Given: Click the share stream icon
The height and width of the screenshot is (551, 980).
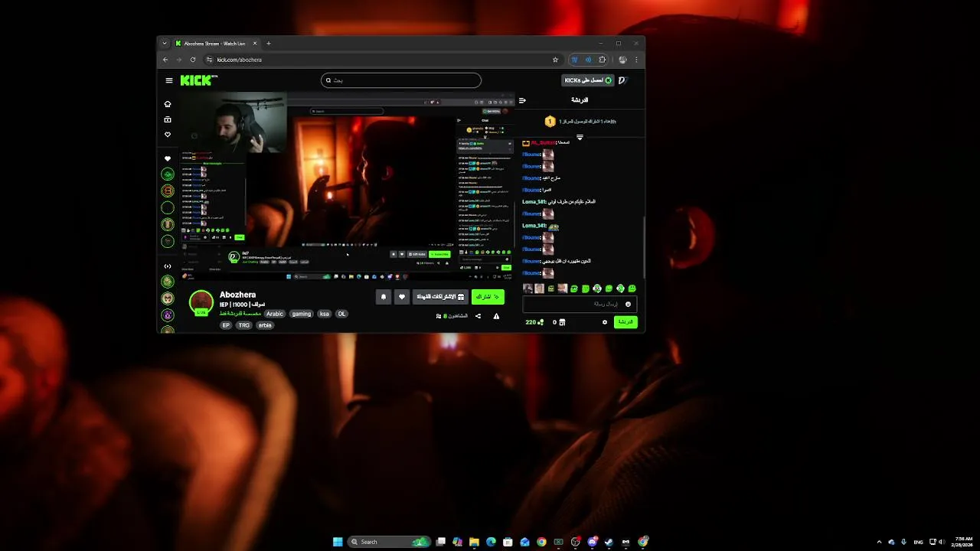Looking at the screenshot, I should pyautogui.click(x=478, y=316).
